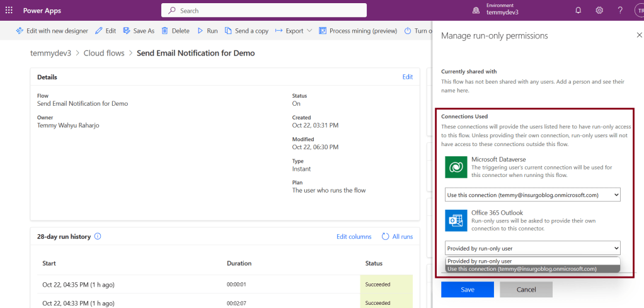Click Run in the toolbar
The width and height of the screenshot is (644, 308).
click(207, 31)
